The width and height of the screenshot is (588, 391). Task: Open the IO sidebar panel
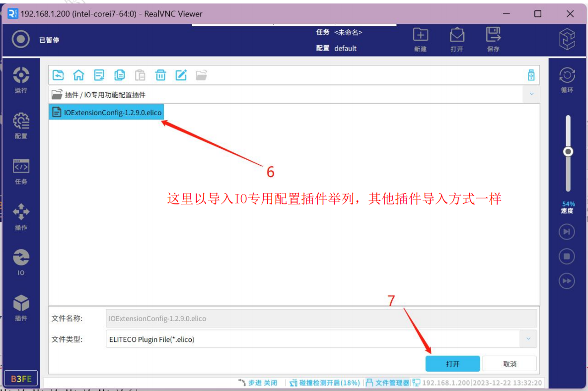point(21,261)
